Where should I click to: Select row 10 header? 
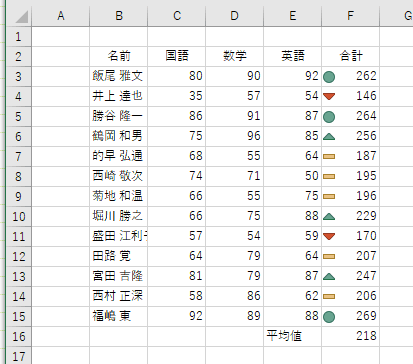click(x=19, y=216)
